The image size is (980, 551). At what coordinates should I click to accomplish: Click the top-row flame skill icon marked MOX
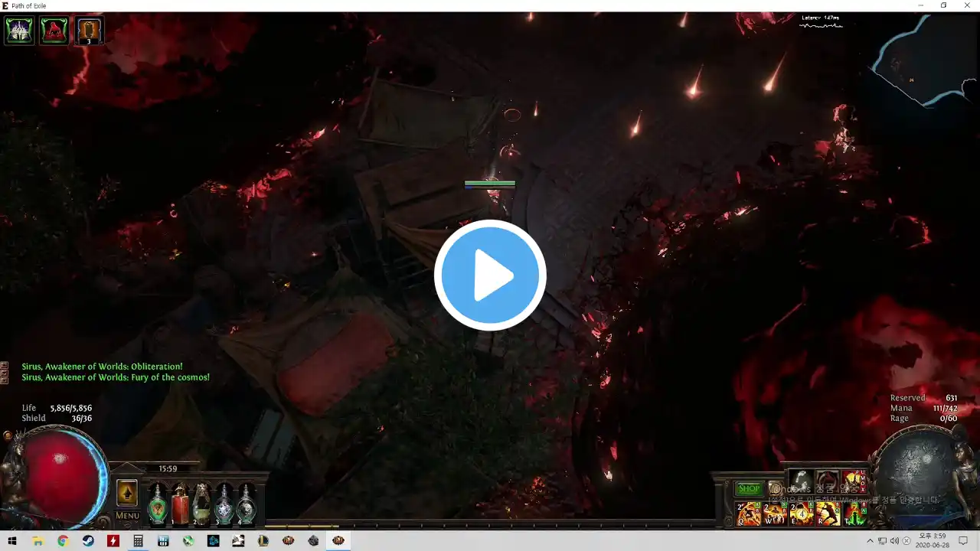[854, 482]
